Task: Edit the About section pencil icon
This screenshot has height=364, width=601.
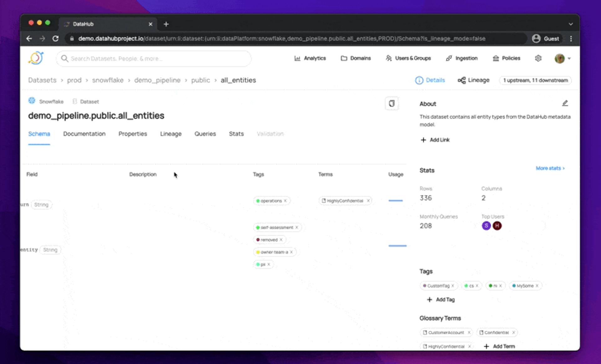Action: pos(565,103)
